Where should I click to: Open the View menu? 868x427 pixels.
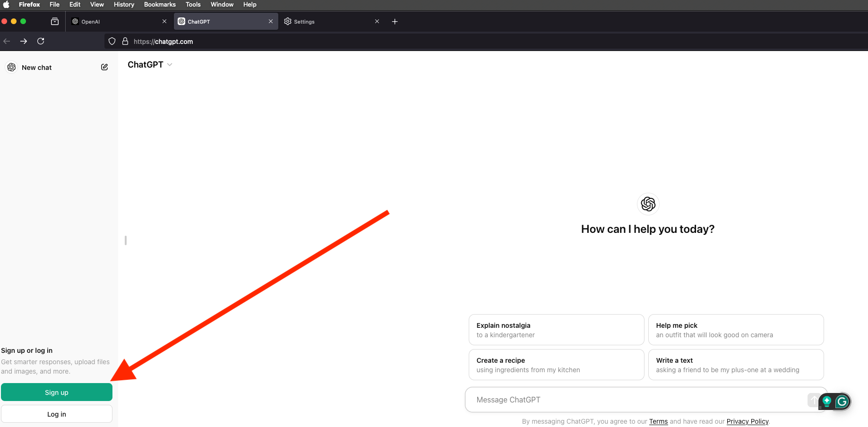[97, 4]
